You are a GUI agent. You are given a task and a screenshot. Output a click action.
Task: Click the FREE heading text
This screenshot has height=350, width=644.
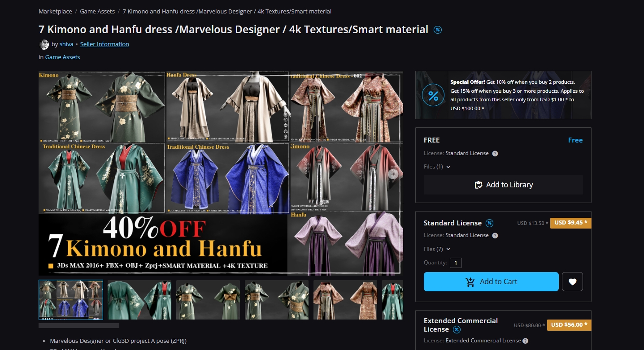(x=432, y=140)
